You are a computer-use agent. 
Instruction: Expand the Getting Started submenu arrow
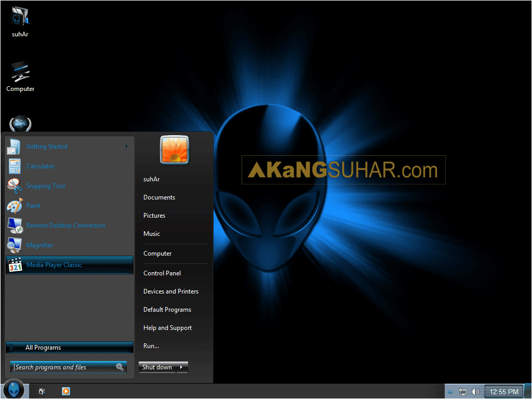click(127, 146)
